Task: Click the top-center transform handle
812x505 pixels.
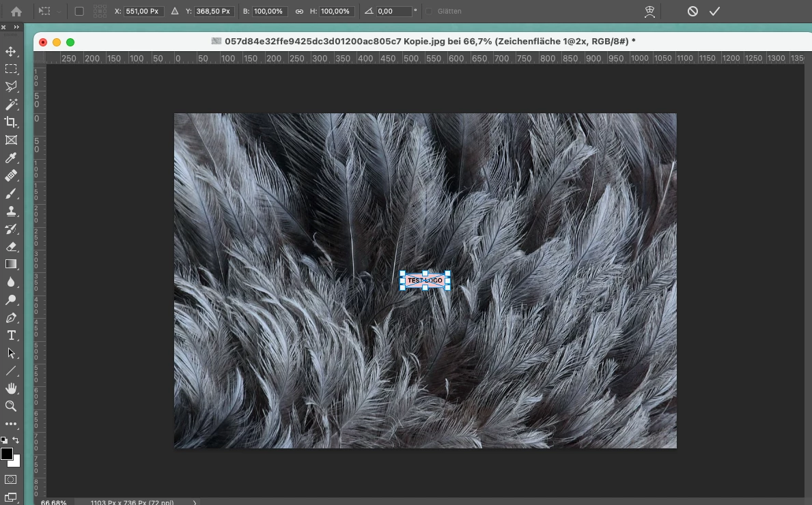Action: (425, 273)
